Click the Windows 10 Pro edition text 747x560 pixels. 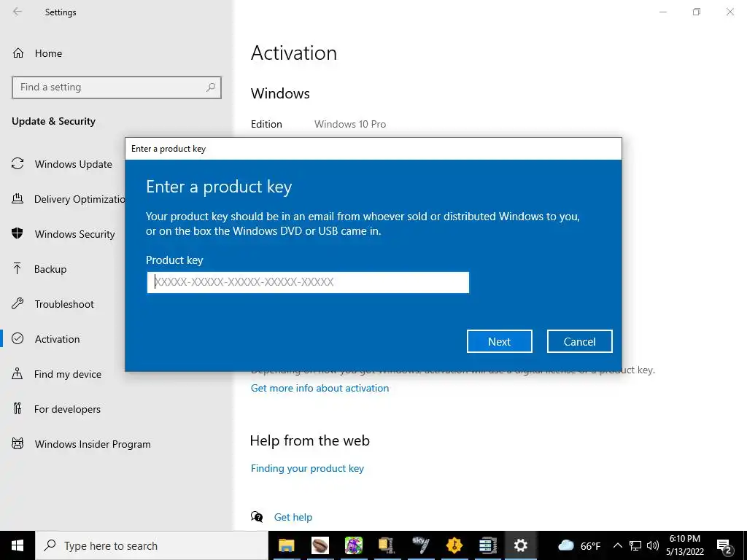[350, 124]
